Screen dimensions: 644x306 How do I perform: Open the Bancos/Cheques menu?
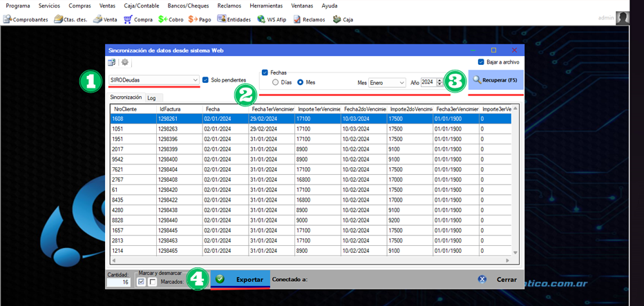188,6
